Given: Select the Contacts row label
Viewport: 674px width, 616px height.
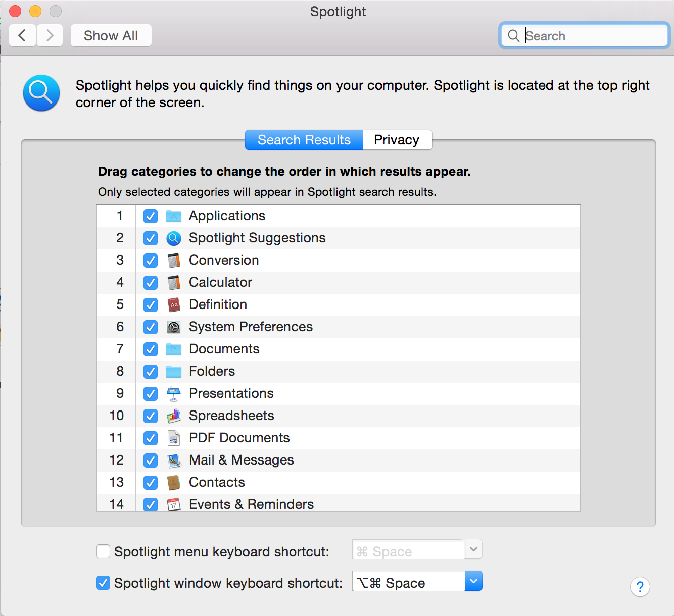Looking at the screenshot, I should (217, 482).
